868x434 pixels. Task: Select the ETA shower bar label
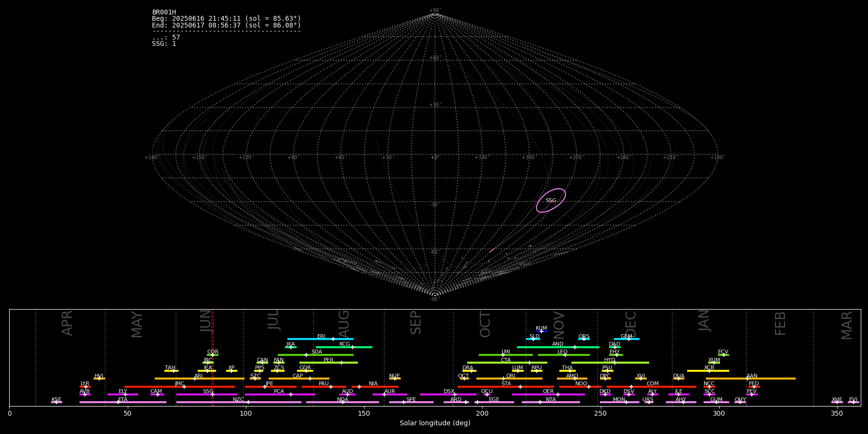[123, 400]
